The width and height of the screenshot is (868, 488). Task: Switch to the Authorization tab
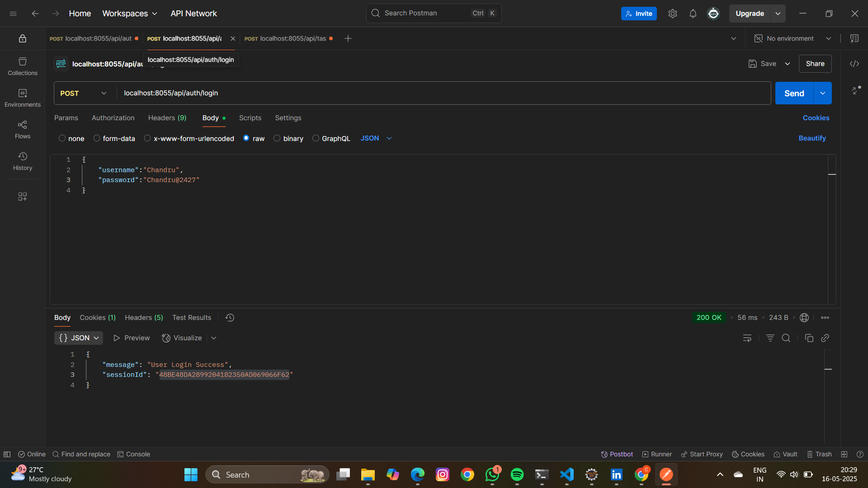(x=113, y=118)
